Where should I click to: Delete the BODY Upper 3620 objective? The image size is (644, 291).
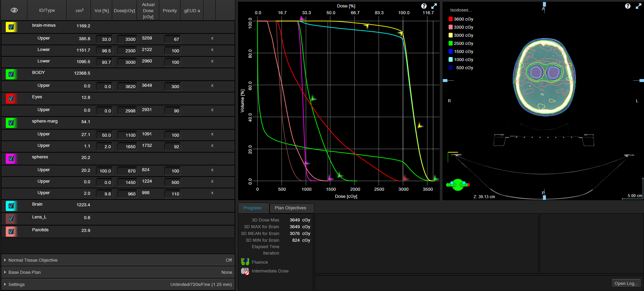212,86
